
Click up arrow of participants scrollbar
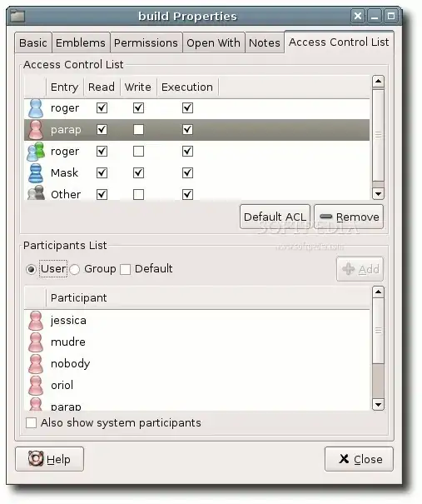click(x=378, y=292)
